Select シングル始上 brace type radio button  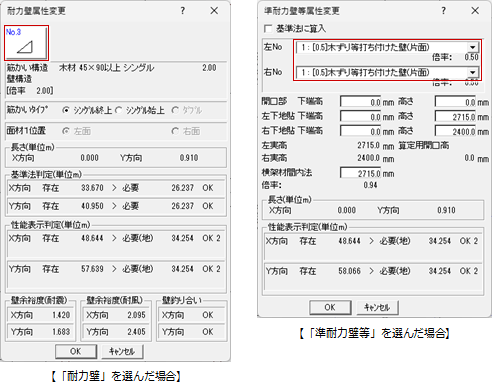click(x=119, y=110)
